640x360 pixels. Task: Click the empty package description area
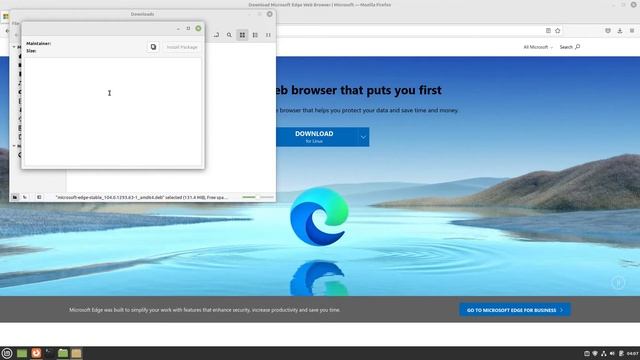(x=113, y=111)
